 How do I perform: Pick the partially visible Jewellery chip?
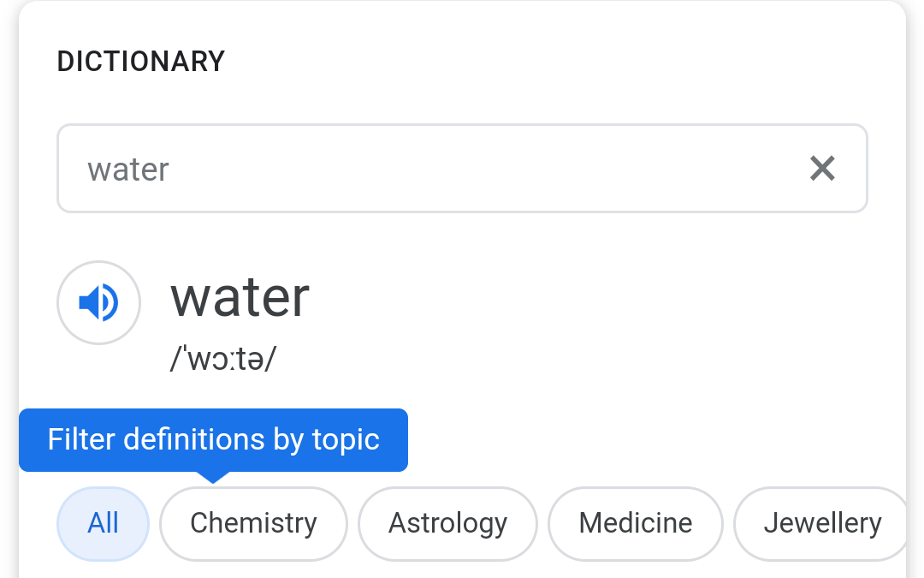click(x=821, y=523)
